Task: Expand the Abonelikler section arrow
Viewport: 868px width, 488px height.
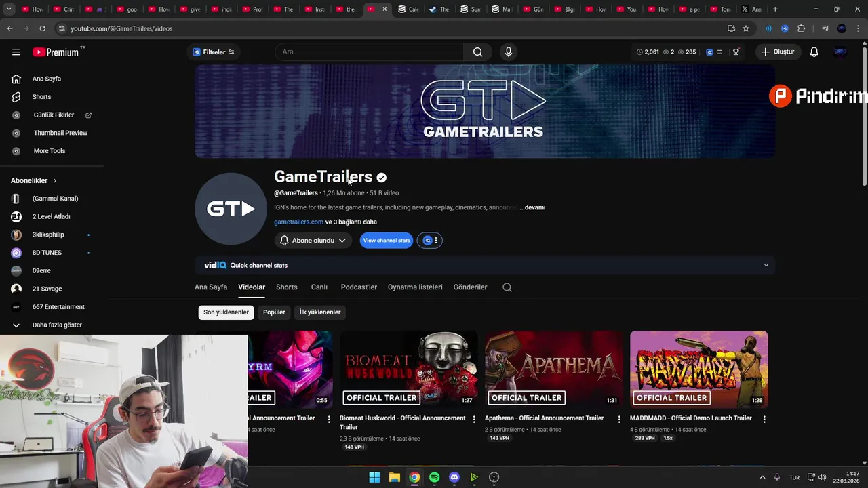Action: (55, 181)
